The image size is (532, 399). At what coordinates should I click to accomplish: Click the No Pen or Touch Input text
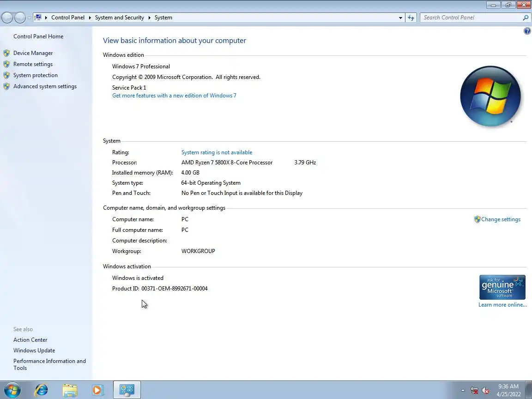click(242, 193)
